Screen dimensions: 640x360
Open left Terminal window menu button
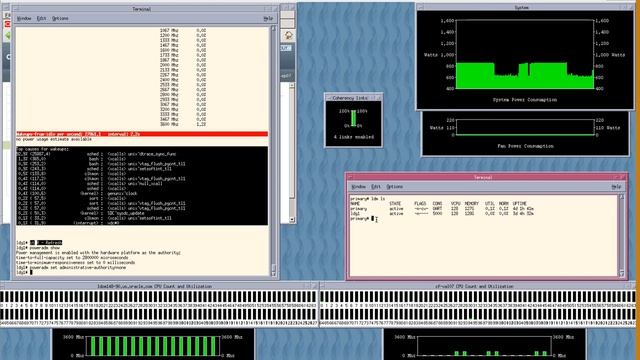(x=16, y=9)
